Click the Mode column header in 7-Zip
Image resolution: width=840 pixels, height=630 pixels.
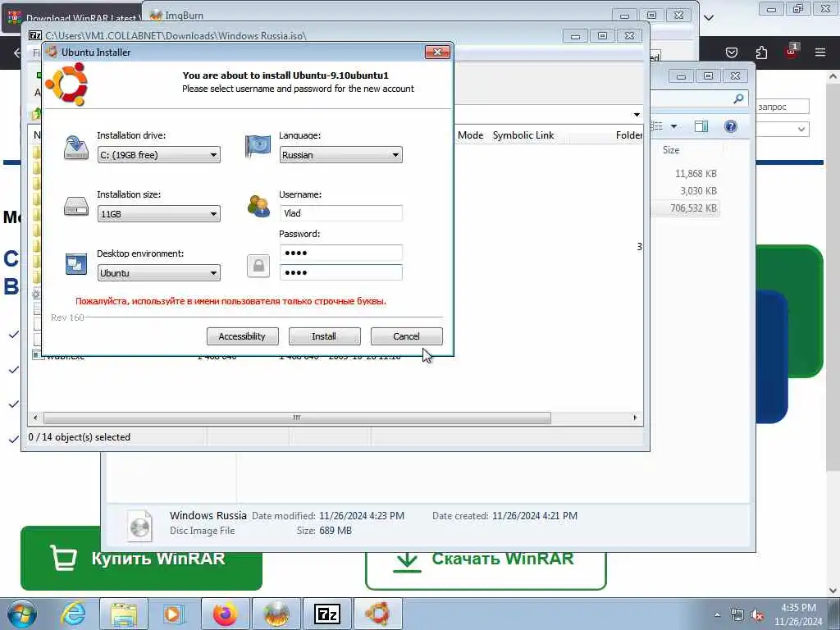click(x=470, y=135)
